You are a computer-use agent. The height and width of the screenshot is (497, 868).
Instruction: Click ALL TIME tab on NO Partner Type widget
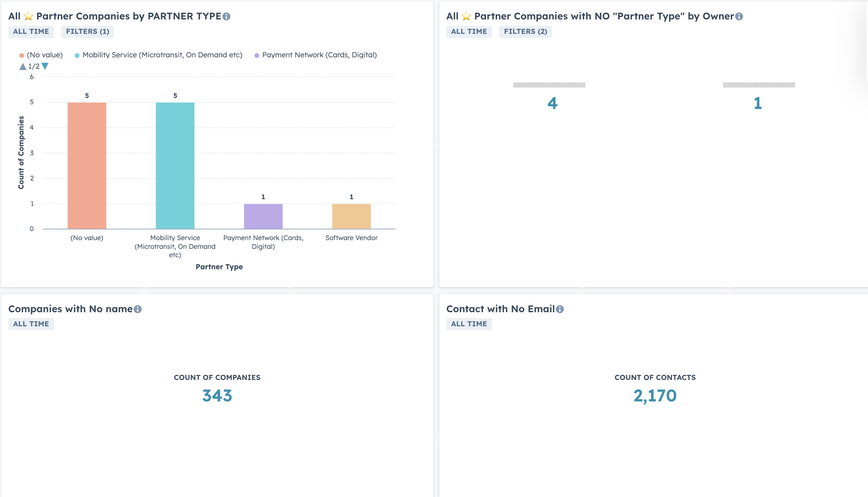click(x=469, y=31)
